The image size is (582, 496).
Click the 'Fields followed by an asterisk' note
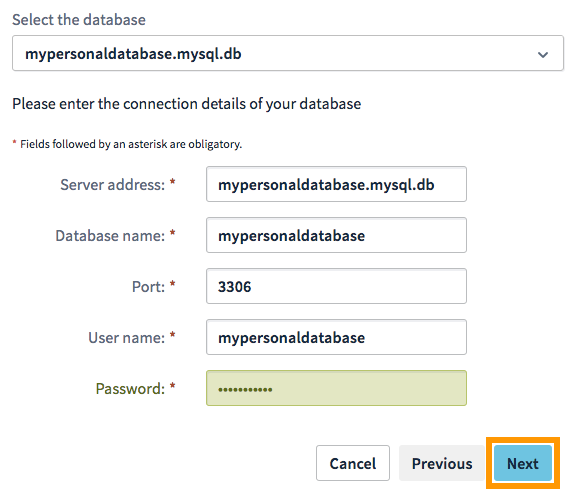click(x=131, y=144)
